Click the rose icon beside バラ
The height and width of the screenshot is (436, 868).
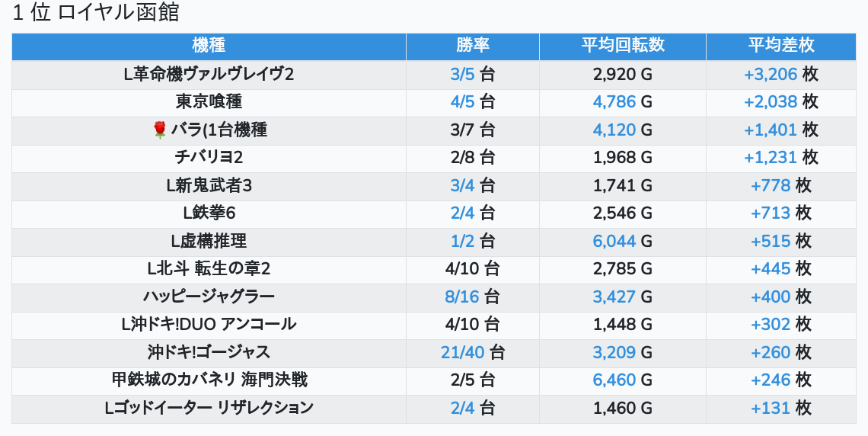tap(160, 130)
